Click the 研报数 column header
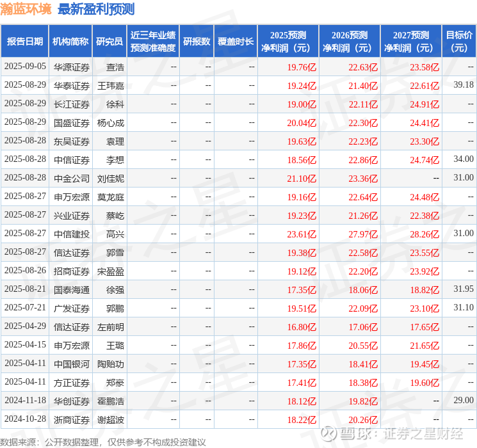The height and width of the screenshot is (448, 477). point(197,42)
